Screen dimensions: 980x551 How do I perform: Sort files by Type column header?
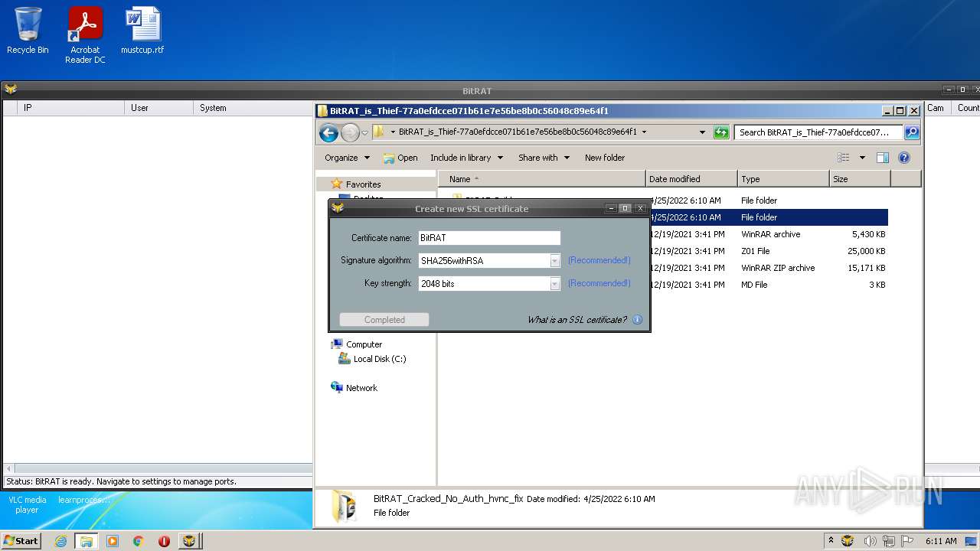pyautogui.click(x=783, y=179)
